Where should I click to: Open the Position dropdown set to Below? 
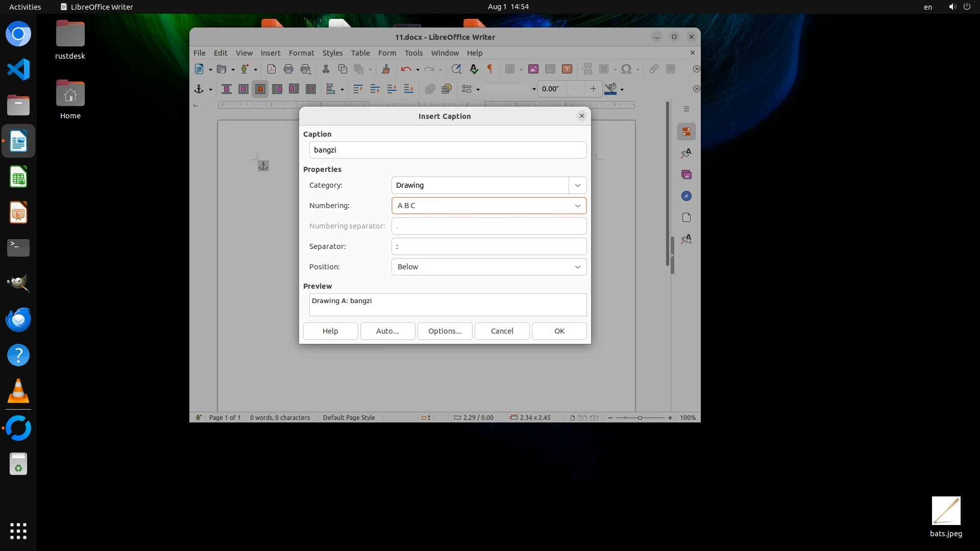pyautogui.click(x=488, y=267)
